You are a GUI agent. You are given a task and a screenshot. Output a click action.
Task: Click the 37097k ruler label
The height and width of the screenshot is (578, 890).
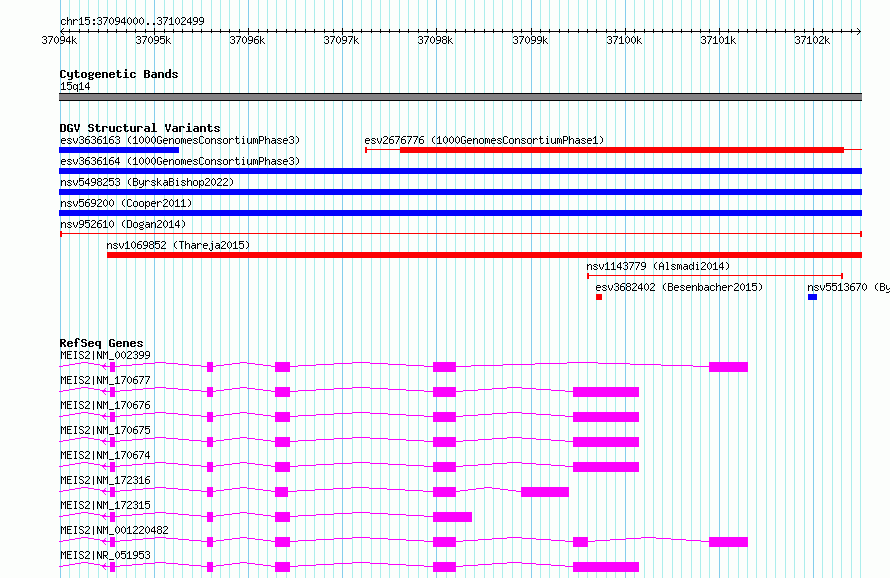[341, 40]
